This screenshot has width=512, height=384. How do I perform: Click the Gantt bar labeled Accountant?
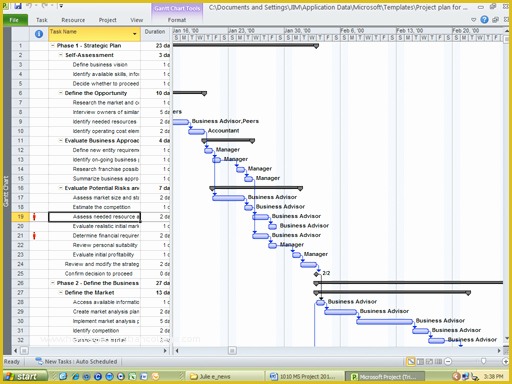click(x=196, y=131)
